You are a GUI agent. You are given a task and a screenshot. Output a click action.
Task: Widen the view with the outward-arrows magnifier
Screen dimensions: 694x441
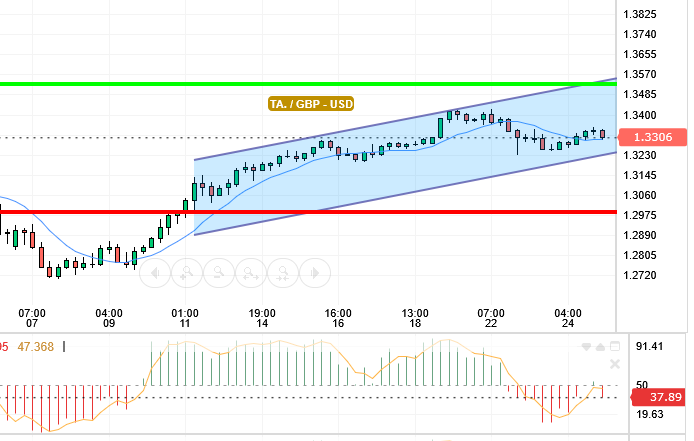point(251,273)
